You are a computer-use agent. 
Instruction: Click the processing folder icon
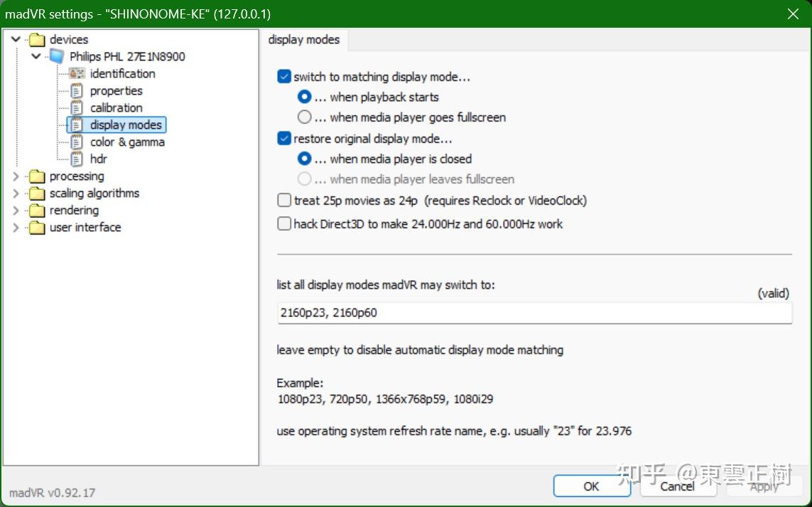point(37,176)
